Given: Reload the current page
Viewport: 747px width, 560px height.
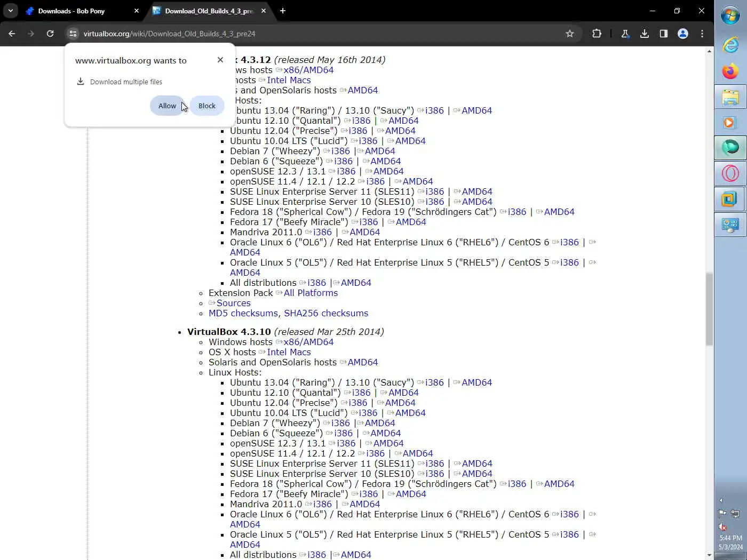Looking at the screenshot, I should 50,34.
